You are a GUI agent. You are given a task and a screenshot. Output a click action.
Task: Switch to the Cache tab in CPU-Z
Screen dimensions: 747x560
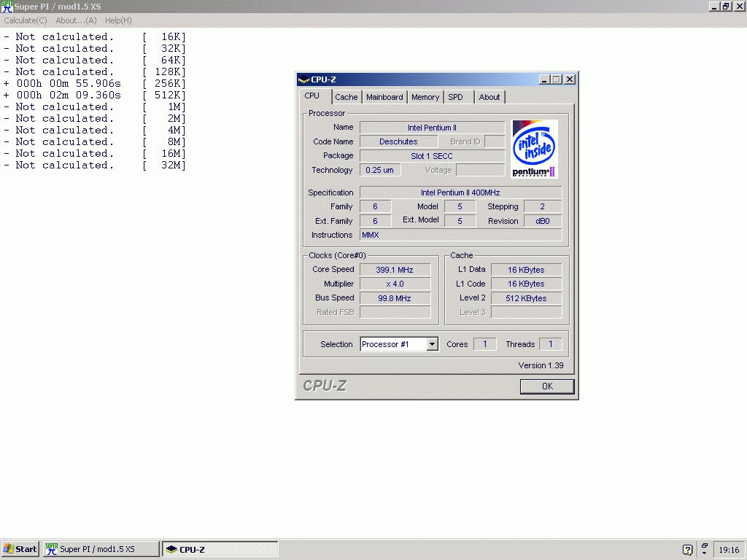point(347,97)
